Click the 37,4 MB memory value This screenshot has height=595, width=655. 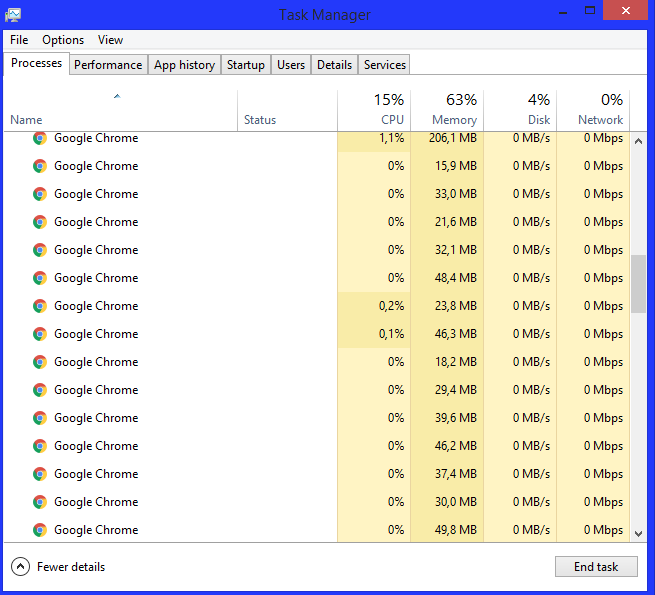tap(456, 474)
